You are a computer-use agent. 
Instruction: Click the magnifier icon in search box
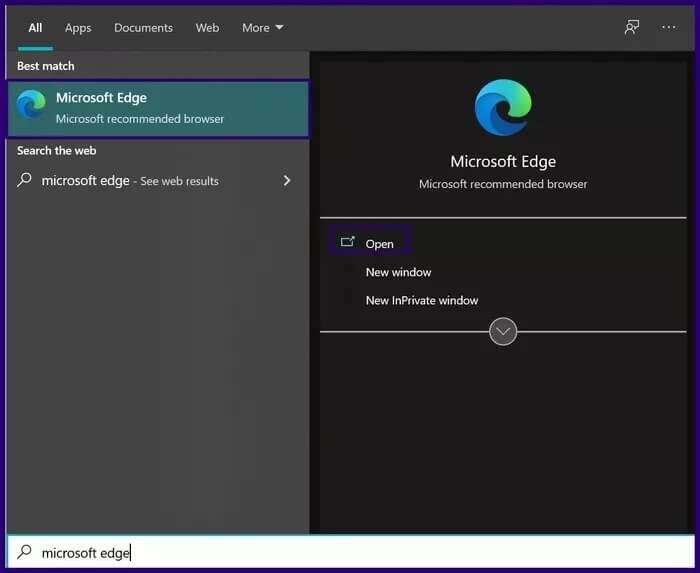point(25,552)
